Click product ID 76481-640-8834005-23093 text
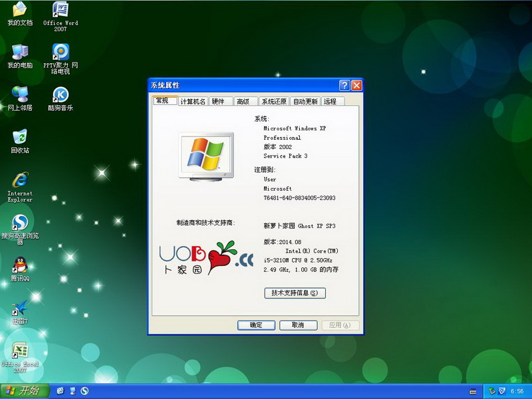The image size is (532, 399). point(299,198)
